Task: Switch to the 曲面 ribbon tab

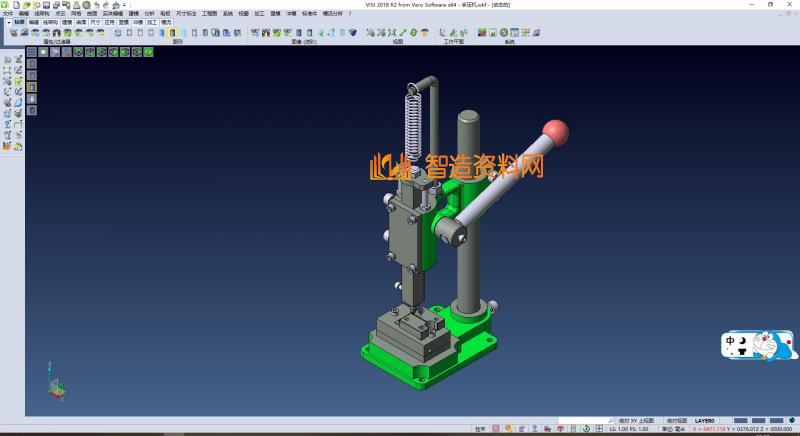Action: pyautogui.click(x=81, y=20)
